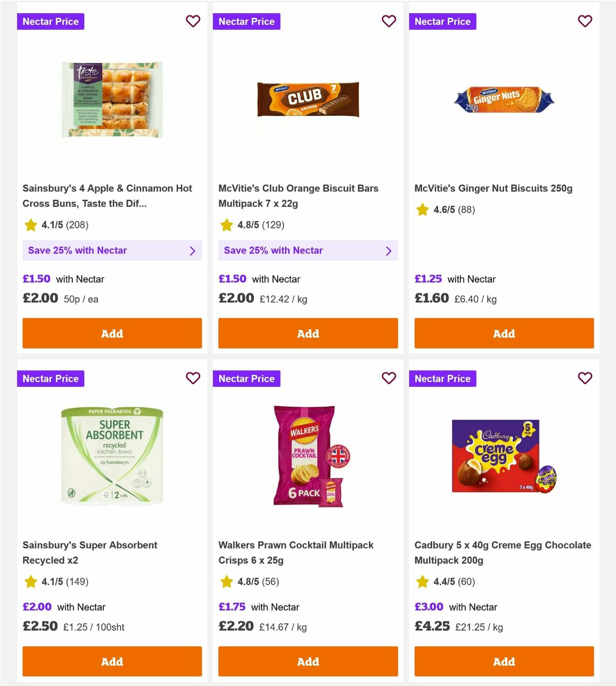Click the Nectar Price badge on Ginger Nut Biscuits
The height and width of the screenshot is (686, 616).
pyautogui.click(x=442, y=21)
